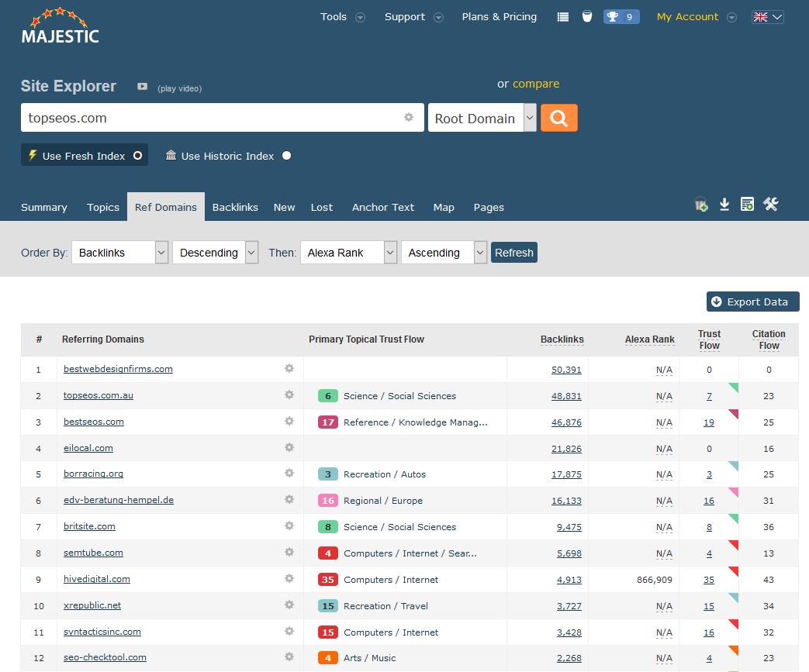Switch to the Pages tab
809x672 pixels.
[x=489, y=207]
